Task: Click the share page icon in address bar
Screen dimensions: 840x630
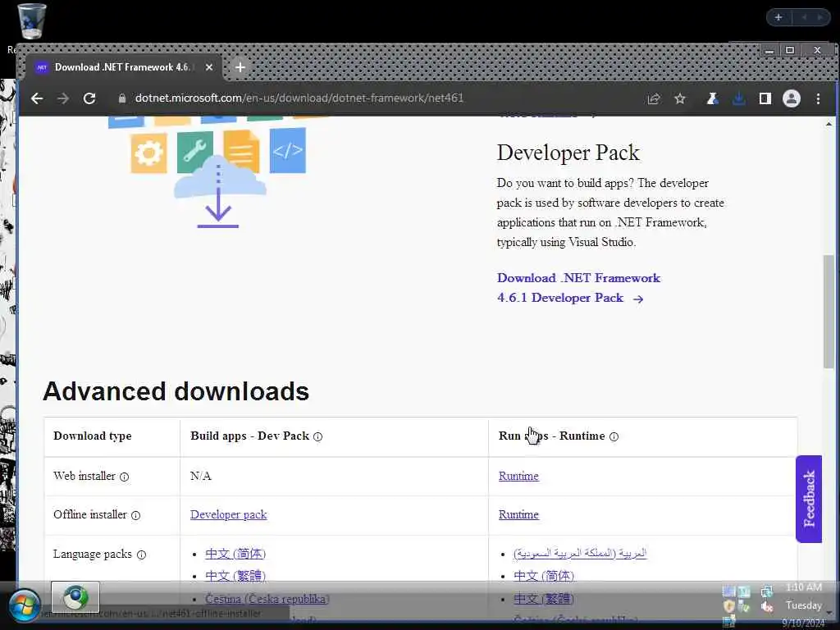Action: 654,99
